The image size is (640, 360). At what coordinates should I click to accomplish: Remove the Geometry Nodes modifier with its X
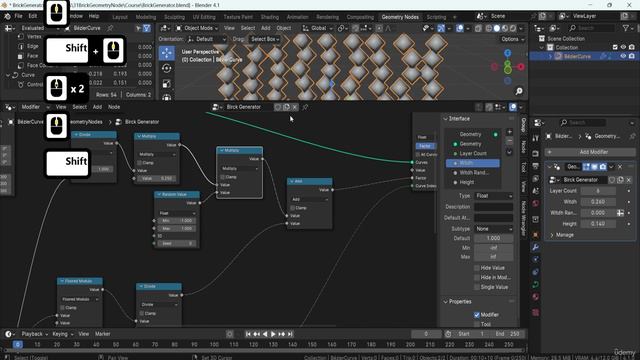pyautogui.click(x=620, y=167)
